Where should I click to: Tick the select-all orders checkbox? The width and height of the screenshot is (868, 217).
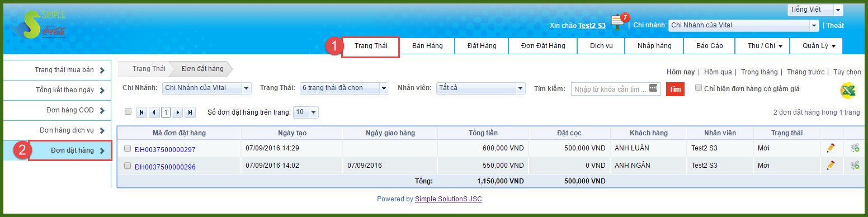(128, 111)
